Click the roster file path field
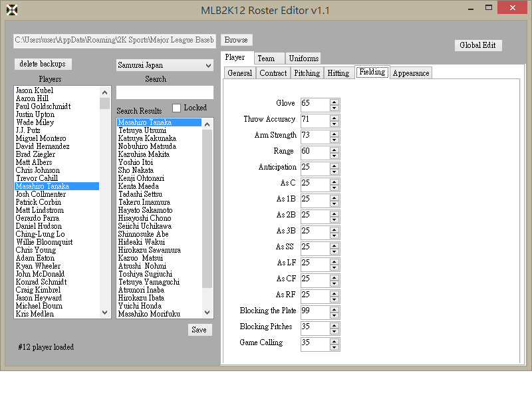 [x=114, y=41]
